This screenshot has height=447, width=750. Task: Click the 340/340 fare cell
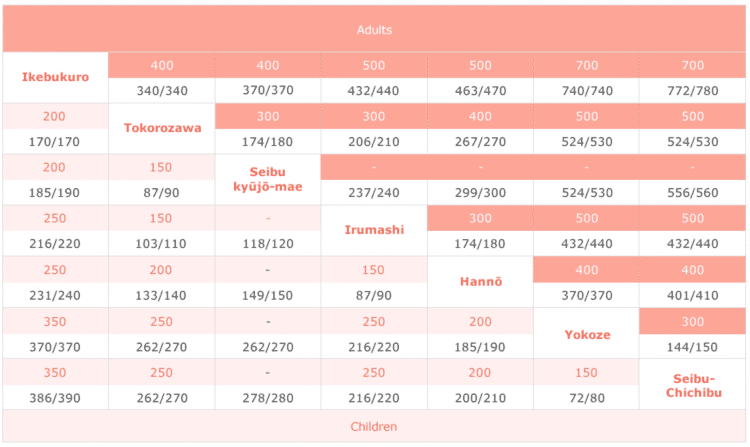(162, 90)
